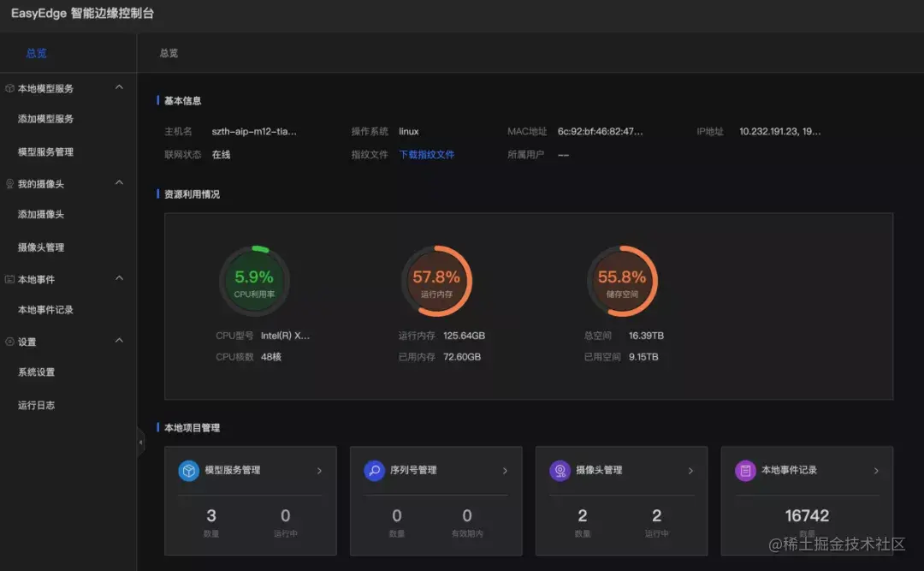Click the 在线 network status value
The height and width of the screenshot is (571, 924).
(221, 155)
